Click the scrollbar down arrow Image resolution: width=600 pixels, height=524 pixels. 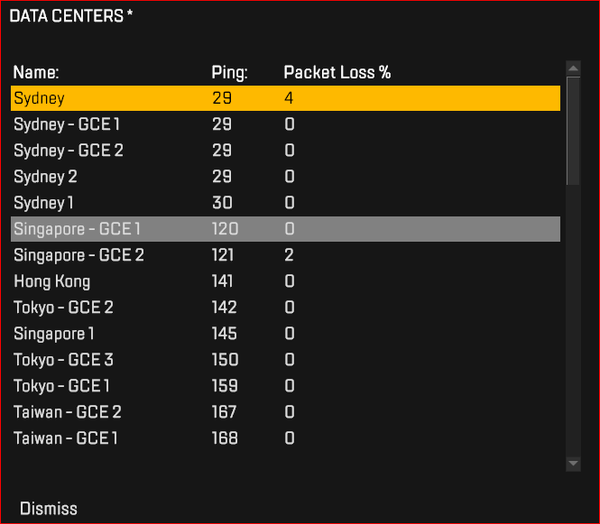573,463
